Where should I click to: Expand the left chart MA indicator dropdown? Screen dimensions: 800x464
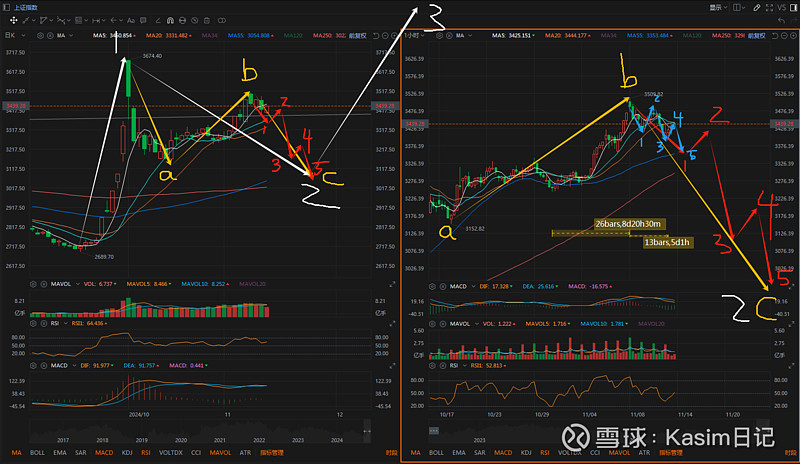click(71, 36)
